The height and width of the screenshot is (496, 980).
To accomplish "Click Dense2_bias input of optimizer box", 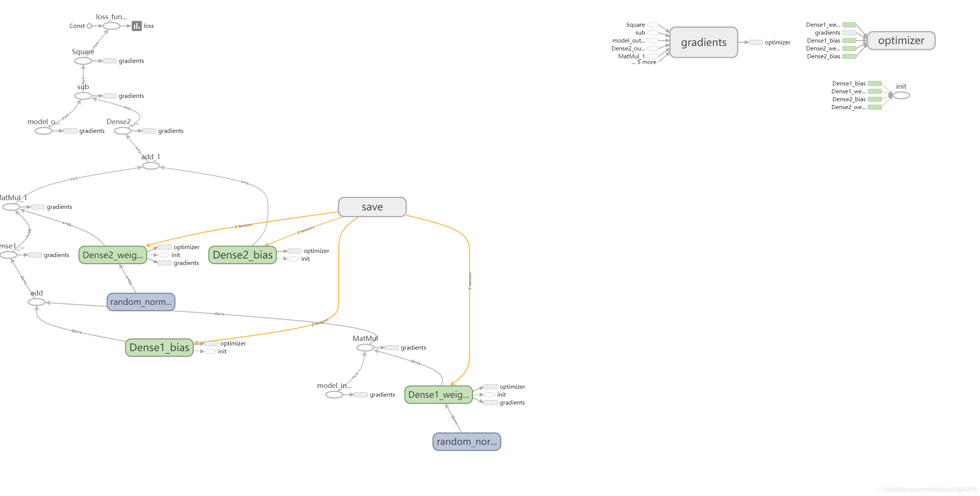I will [x=831, y=56].
